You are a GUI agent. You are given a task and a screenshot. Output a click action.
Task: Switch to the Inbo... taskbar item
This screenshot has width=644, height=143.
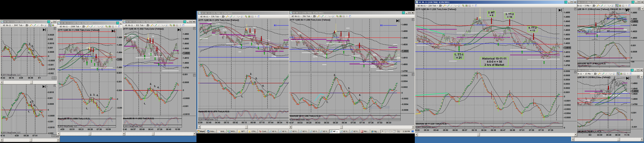(x=211, y=131)
